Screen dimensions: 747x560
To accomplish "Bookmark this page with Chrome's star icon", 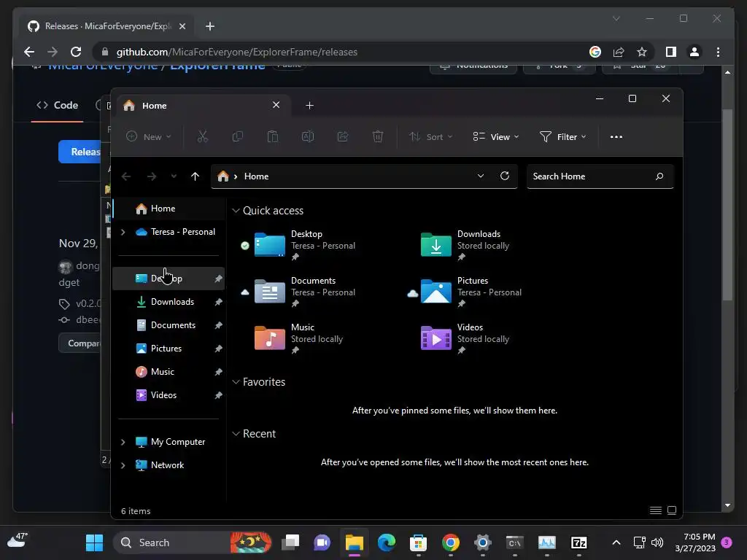I will pos(642,52).
